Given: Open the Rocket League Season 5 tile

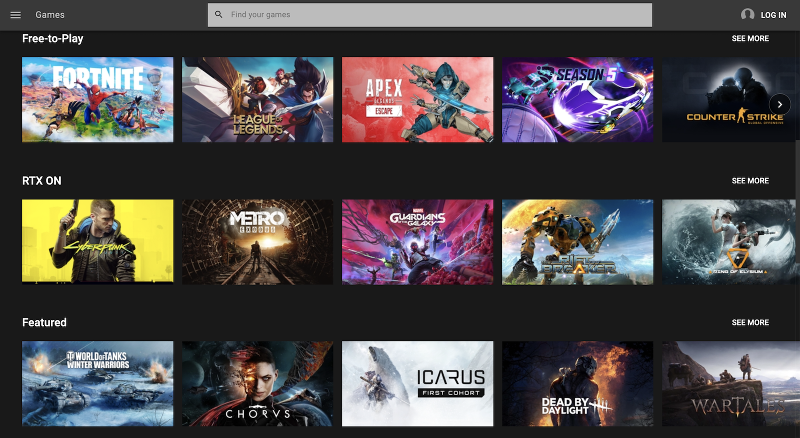Looking at the screenshot, I should (578, 100).
